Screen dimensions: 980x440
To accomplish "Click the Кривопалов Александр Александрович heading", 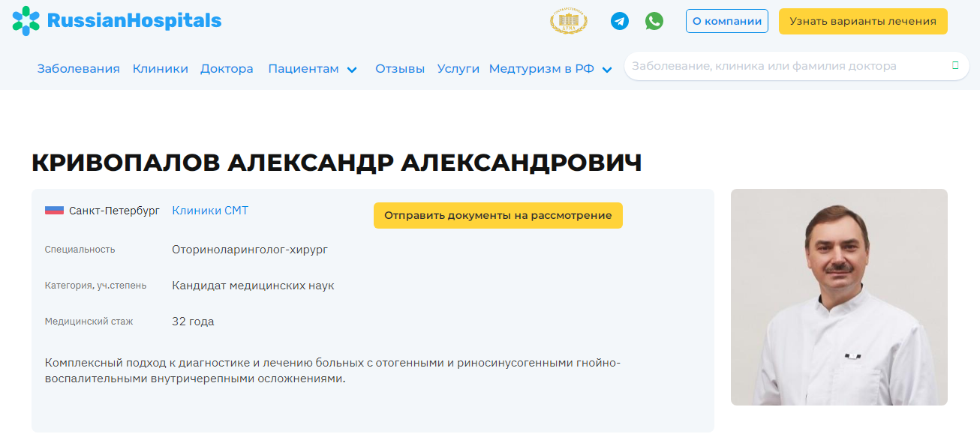I will click(337, 163).
